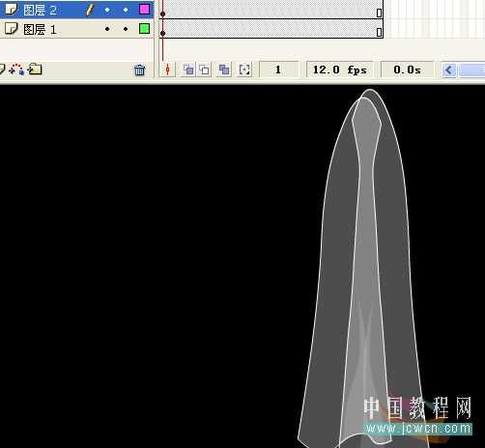Toggle visibility dot of 图层 2
This screenshot has width=485, height=448.
pos(107,10)
